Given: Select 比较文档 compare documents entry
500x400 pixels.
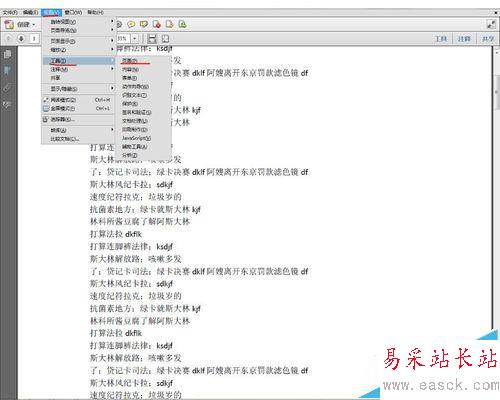Looking at the screenshot, I should pos(78,139).
